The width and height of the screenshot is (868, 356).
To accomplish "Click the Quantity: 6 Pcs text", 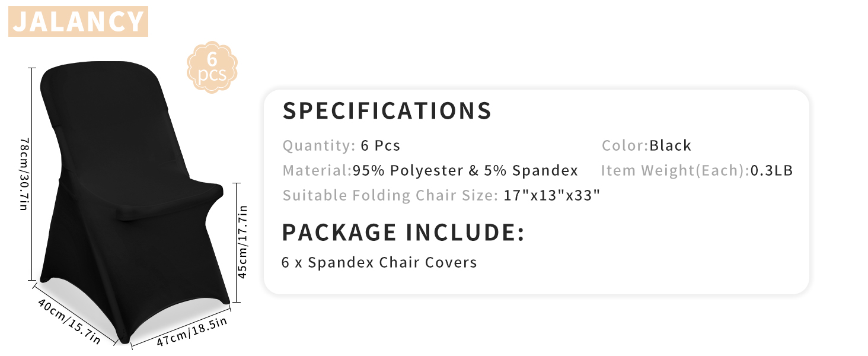I will click(342, 145).
